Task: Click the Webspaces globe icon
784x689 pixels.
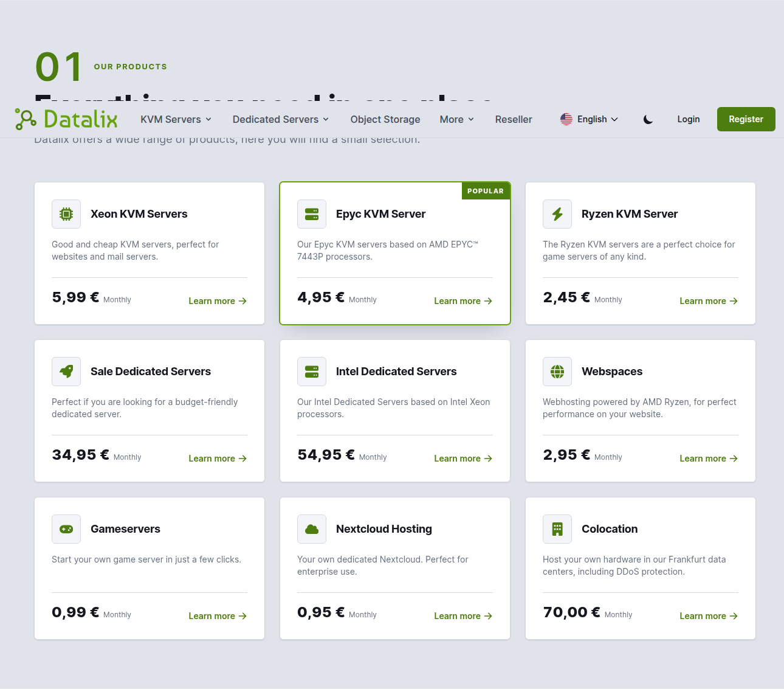Action: coord(557,372)
